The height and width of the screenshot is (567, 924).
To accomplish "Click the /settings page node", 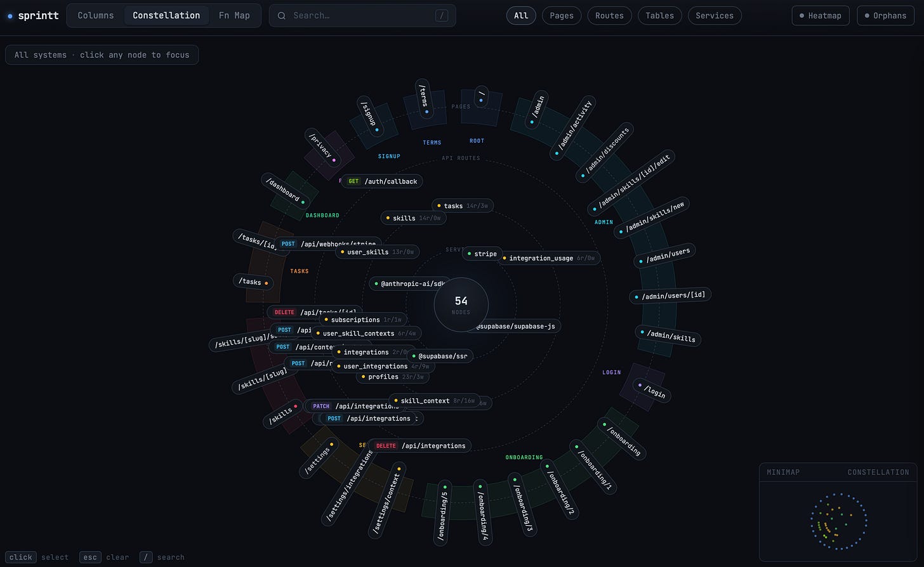I will tap(319, 458).
